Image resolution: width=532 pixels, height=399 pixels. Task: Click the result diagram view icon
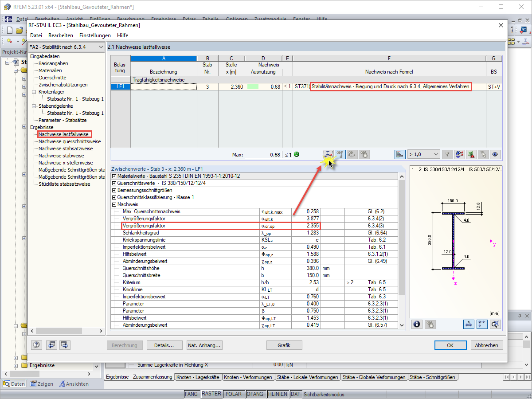(x=459, y=154)
